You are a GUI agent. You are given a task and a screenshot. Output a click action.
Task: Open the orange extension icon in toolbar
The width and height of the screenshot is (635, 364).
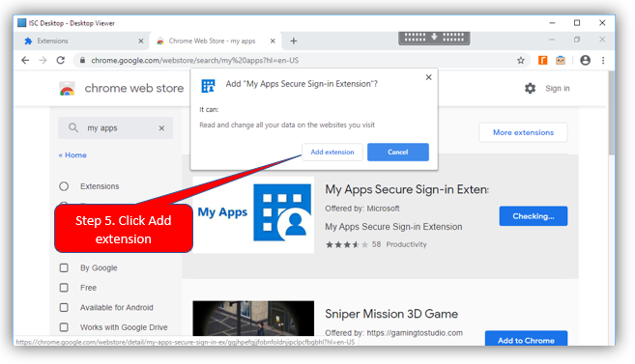coord(542,60)
